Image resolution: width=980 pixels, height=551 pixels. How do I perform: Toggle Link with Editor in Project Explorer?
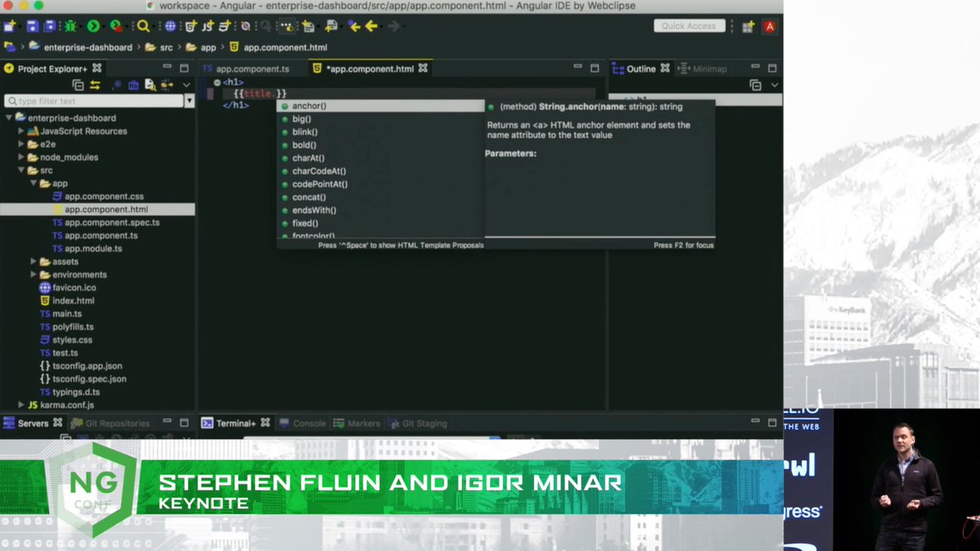pos(95,85)
